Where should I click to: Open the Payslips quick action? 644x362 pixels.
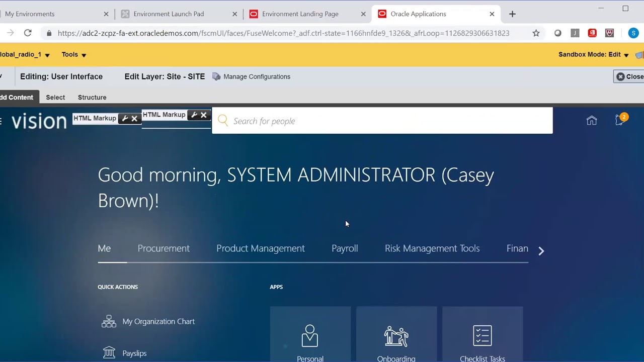pyautogui.click(x=134, y=353)
